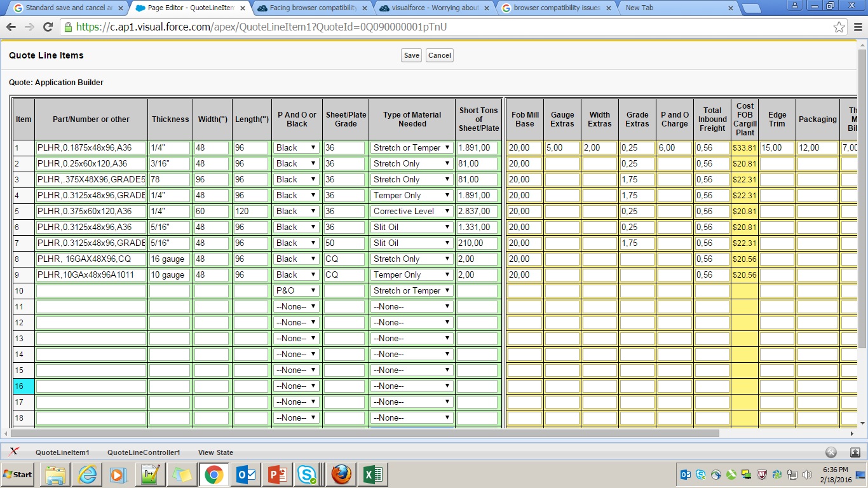Reload the page with the refresh icon
The height and width of the screenshot is (488, 868).
point(48,27)
